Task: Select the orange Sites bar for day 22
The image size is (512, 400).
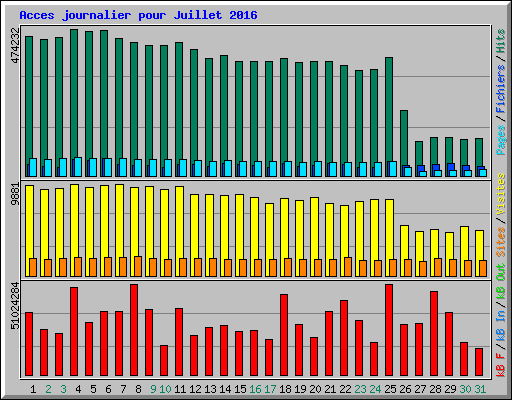Action: tap(348, 267)
